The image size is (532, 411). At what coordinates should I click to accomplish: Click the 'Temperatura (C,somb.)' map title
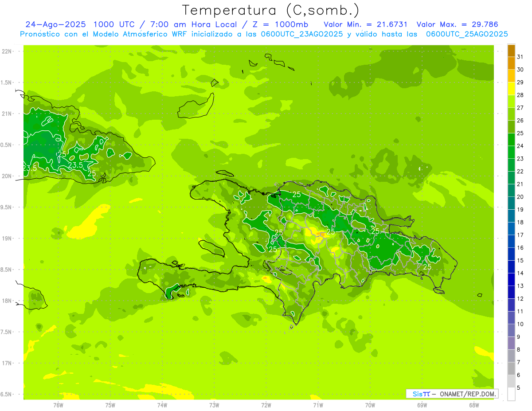271,10
